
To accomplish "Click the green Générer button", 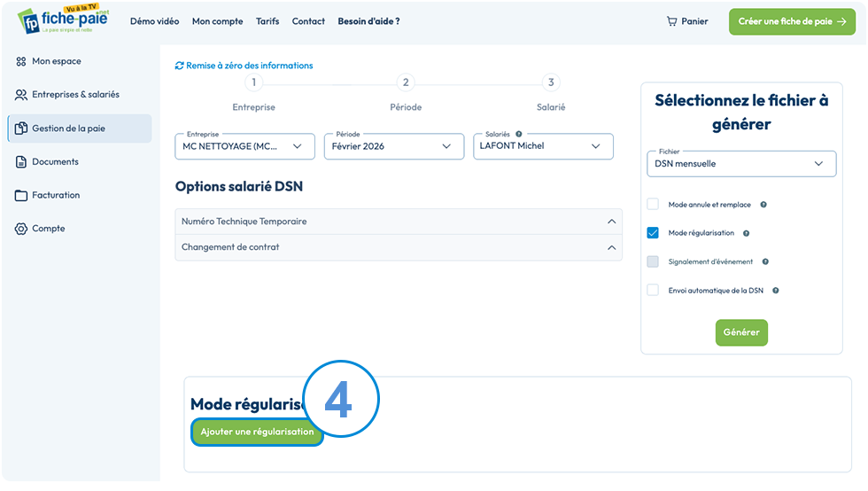I will click(x=741, y=332).
